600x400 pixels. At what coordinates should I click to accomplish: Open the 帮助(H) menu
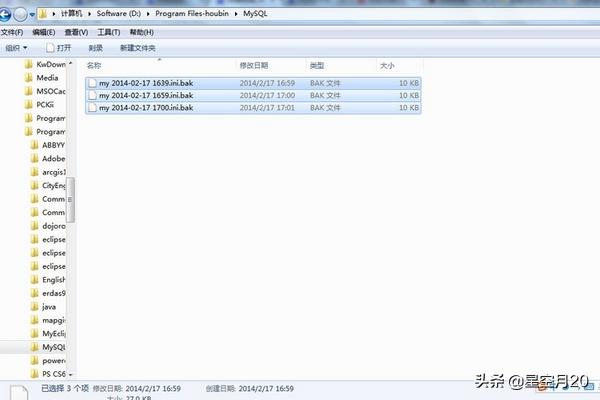(142, 33)
